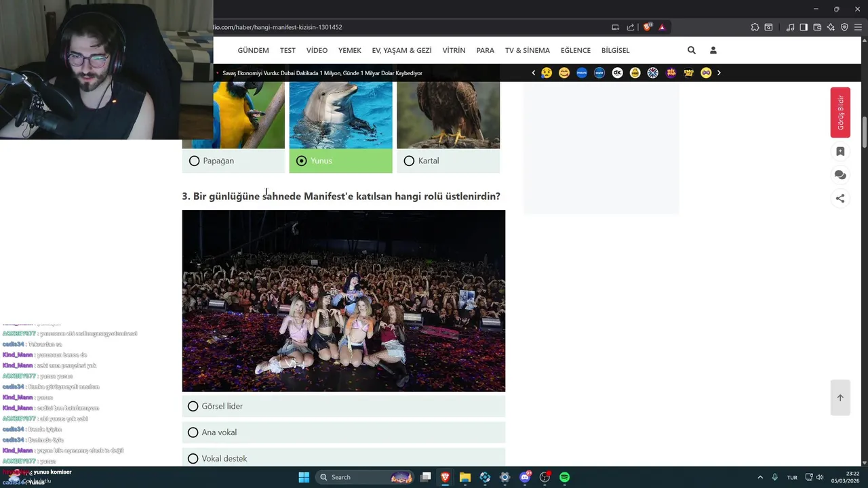The height and width of the screenshot is (488, 868).
Task: Open the Leo AI sparkle icon
Action: (x=831, y=27)
